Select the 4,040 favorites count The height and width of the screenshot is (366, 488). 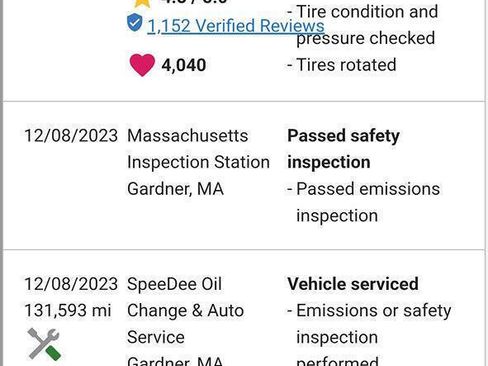tap(184, 65)
